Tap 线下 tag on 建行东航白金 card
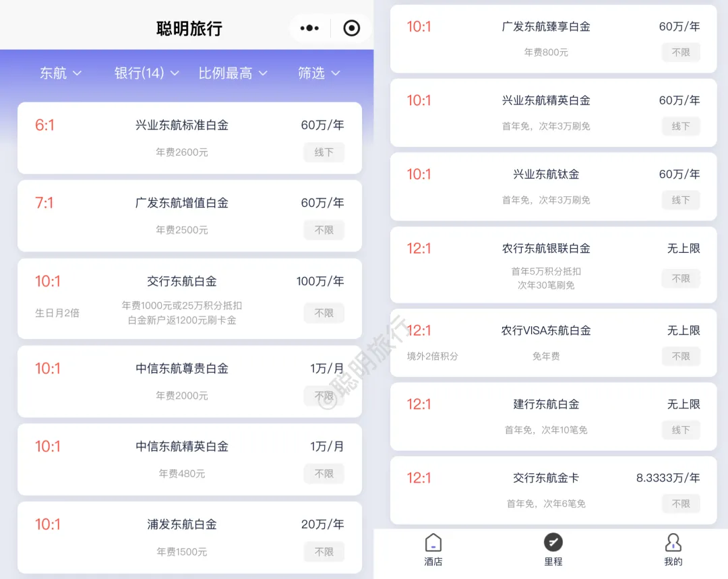728x579 pixels. point(681,430)
